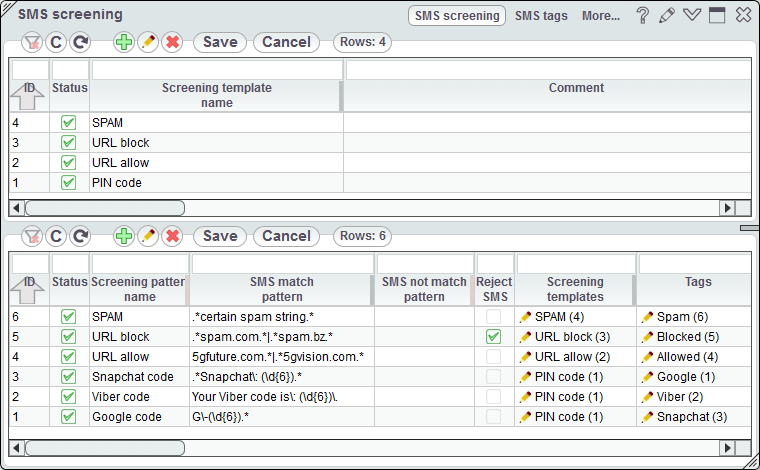Edit screening templates cell URL allow (2)
760x470 pixels.
(525, 357)
